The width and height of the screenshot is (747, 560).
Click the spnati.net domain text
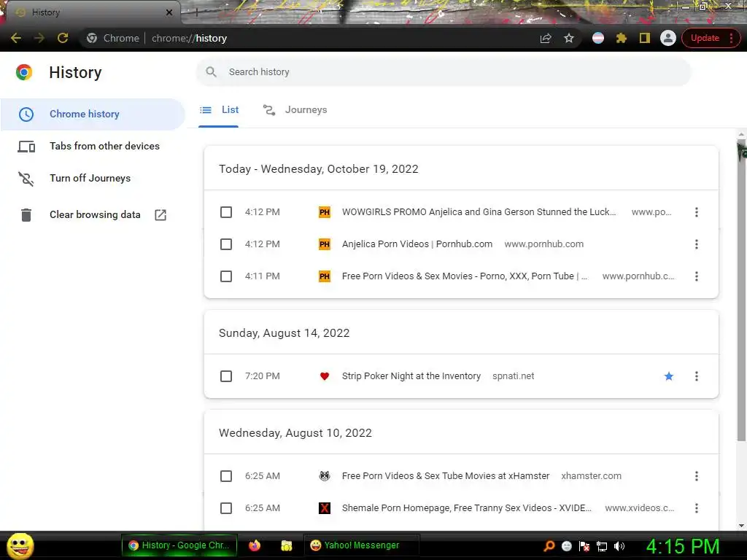513,376
